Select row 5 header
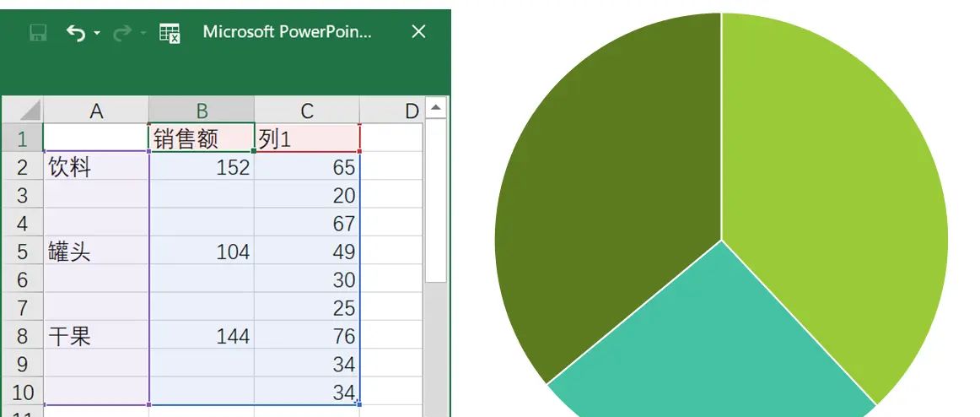Image resolution: width=980 pixels, height=417 pixels. [x=23, y=251]
